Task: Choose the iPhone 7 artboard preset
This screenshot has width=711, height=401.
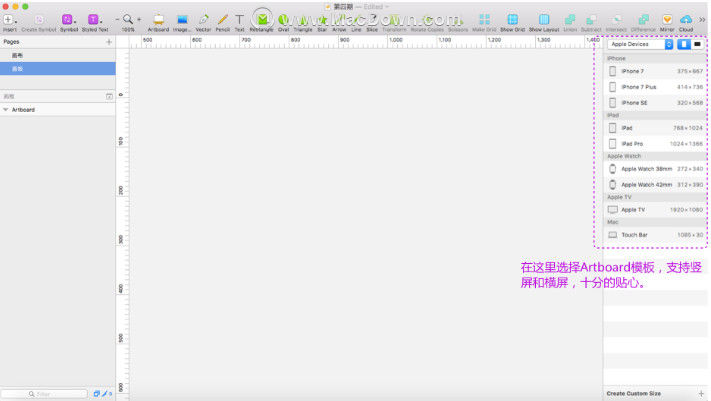Action: click(655, 71)
